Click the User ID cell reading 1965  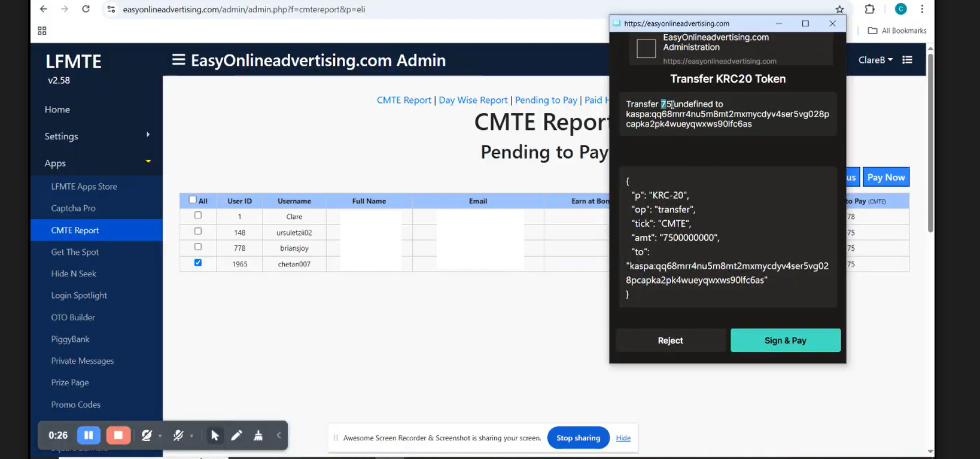[239, 264]
